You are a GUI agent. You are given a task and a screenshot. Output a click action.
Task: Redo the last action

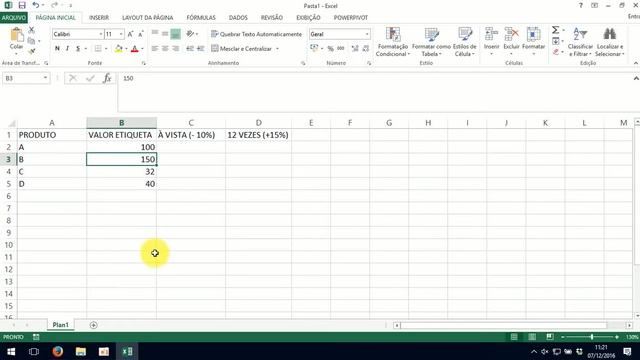55,5
